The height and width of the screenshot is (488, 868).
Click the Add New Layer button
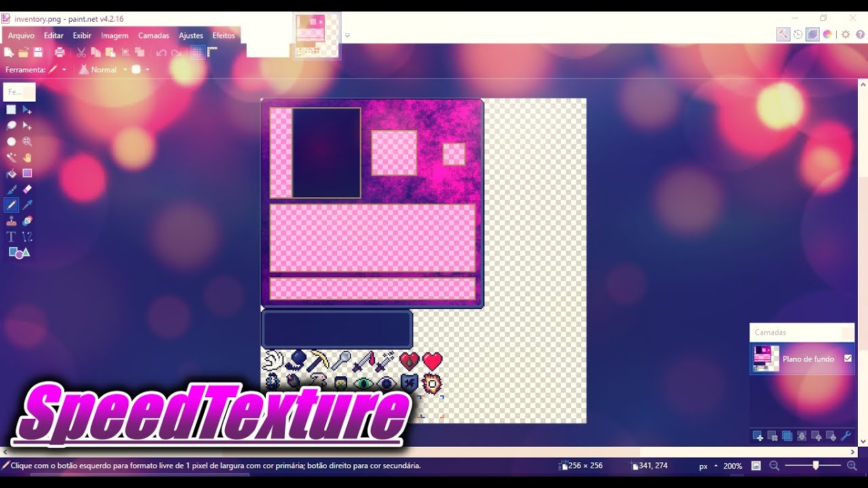click(757, 436)
